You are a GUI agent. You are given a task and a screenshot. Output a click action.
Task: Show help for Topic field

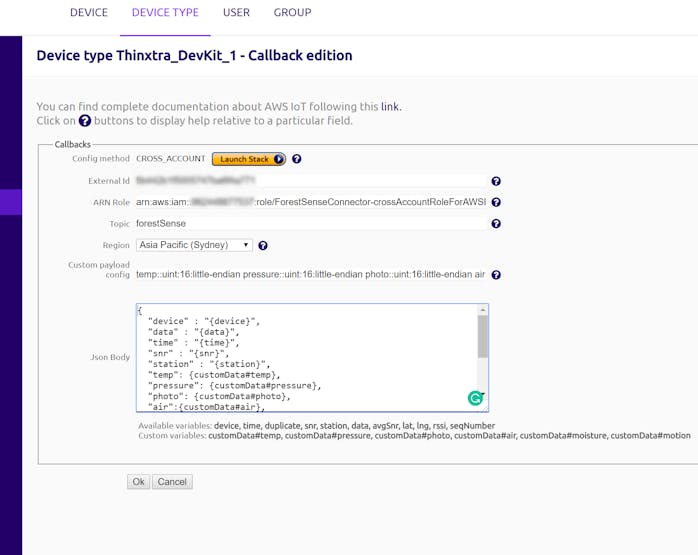click(x=496, y=223)
